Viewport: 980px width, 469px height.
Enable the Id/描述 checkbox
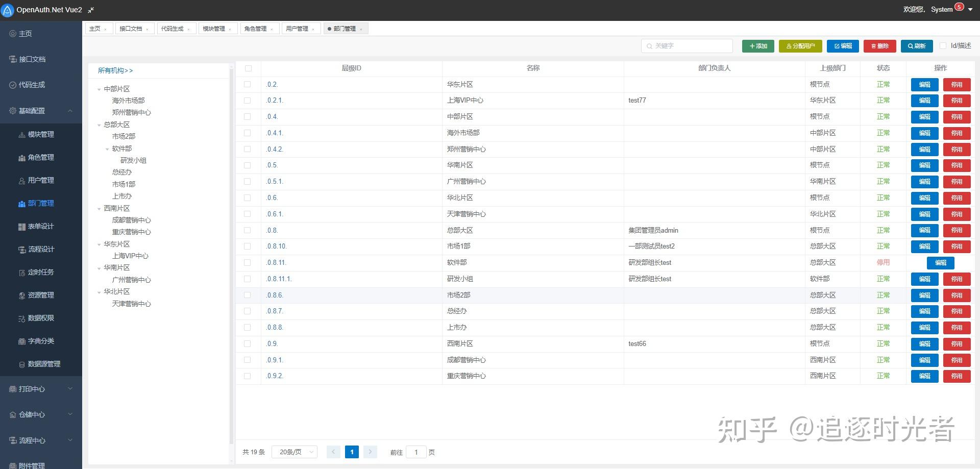(943, 45)
